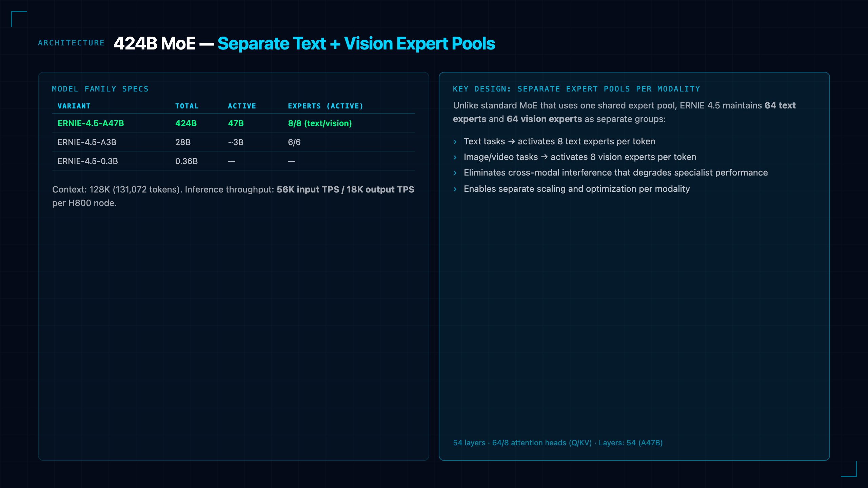Select the ERNIE-4.5-A47B table row
Screen dimensions: 868x488
tap(234, 123)
